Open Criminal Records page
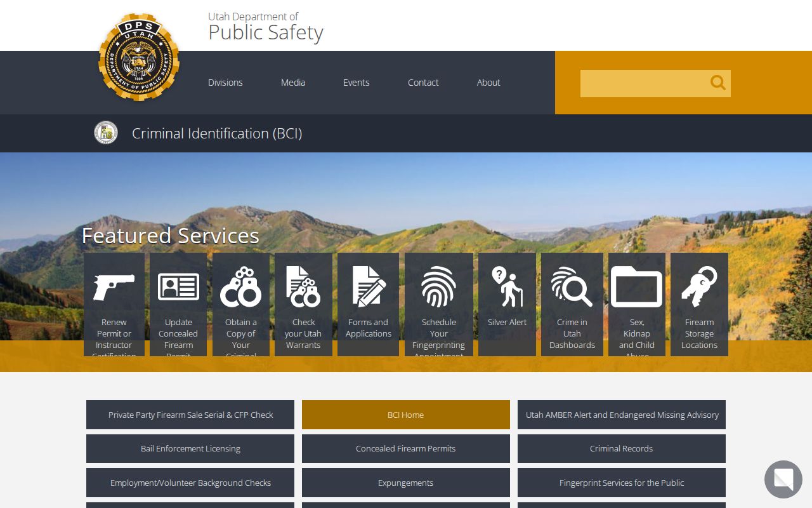The image size is (812, 508). pyautogui.click(x=622, y=448)
